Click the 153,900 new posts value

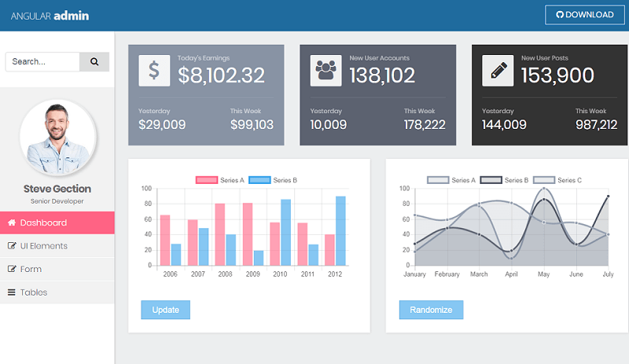[557, 75]
